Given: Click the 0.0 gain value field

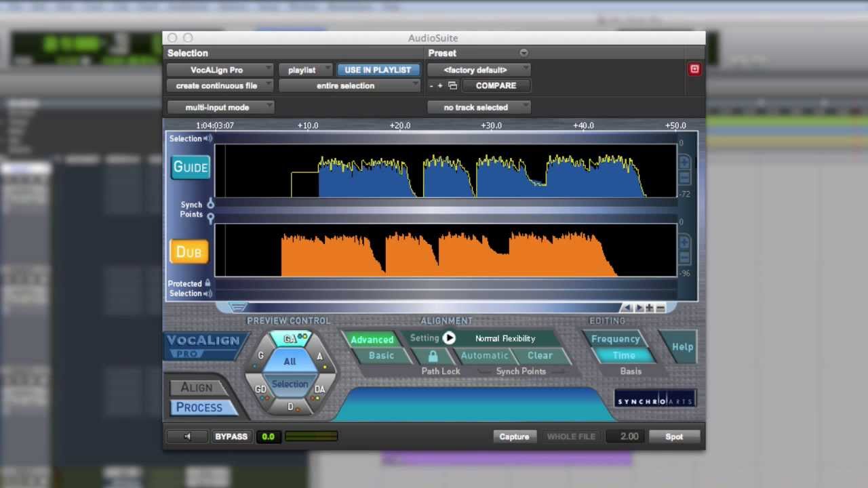Looking at the screenshot, I should click(x=268, y=436).
